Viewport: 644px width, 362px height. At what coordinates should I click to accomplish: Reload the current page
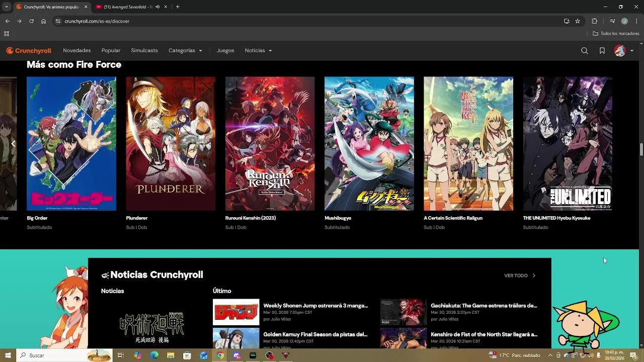(x=31, y=21)
